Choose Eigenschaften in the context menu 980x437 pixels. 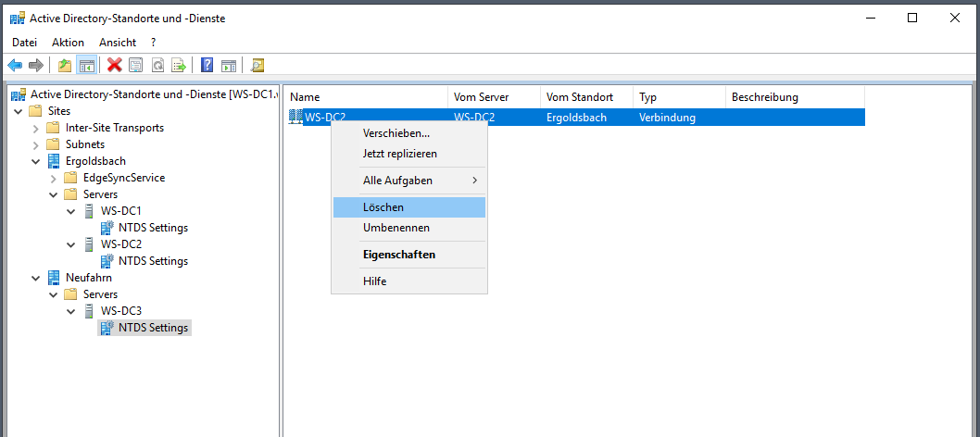tap(409, 255)
